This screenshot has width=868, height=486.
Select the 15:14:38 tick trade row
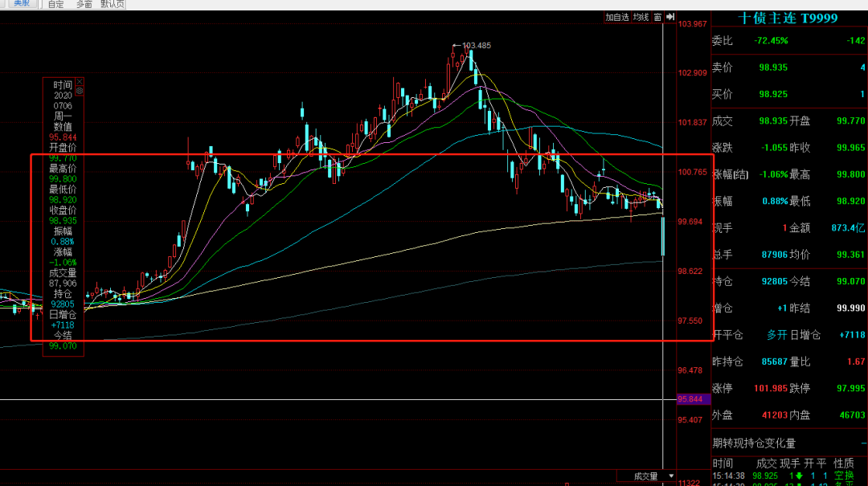pos(789,476)
